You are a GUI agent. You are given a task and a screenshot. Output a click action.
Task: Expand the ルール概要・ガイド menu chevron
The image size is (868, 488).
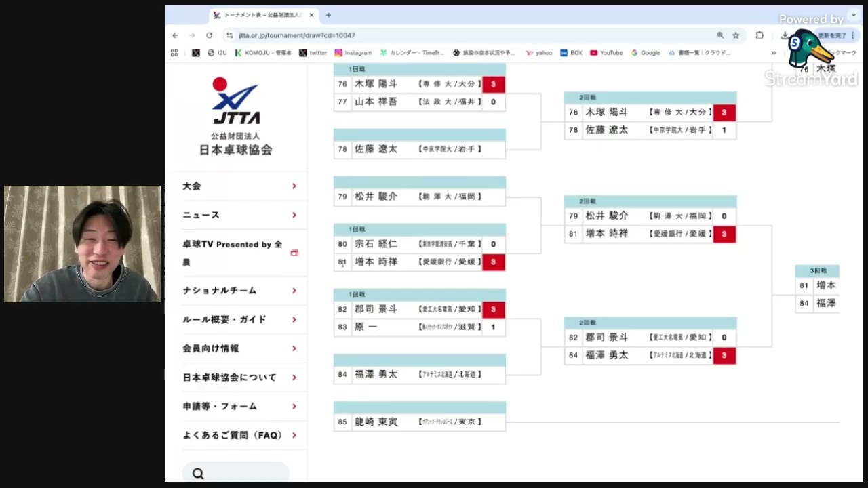coord(294,319)
